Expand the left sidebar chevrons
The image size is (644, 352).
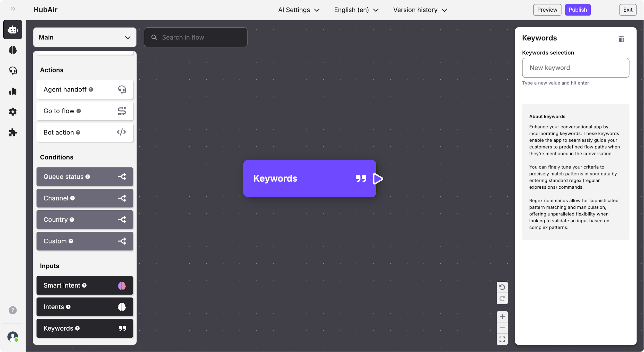pos(13,9)
